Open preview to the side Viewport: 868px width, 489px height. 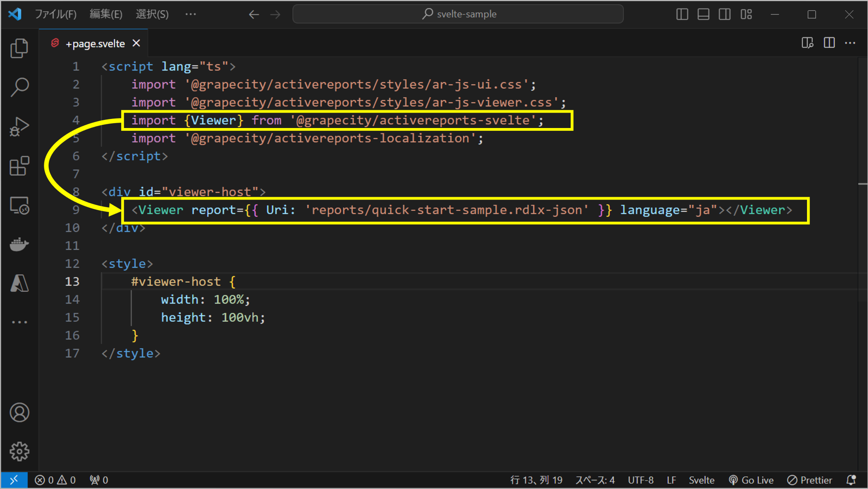coord(807,43)
